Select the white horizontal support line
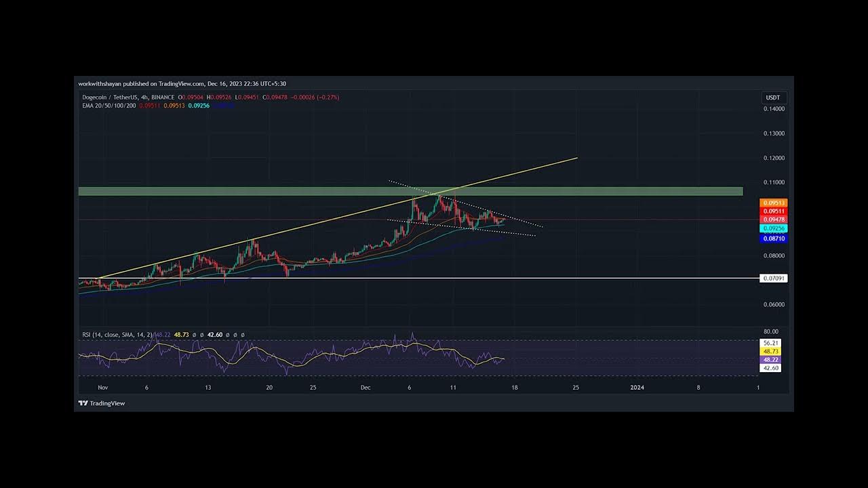868x488 pixels. click(419, 279)
